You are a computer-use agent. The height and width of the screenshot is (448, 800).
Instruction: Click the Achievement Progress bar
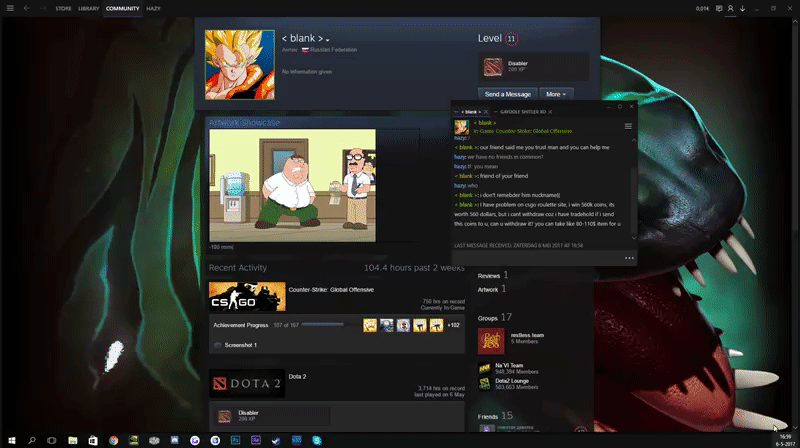322,325
